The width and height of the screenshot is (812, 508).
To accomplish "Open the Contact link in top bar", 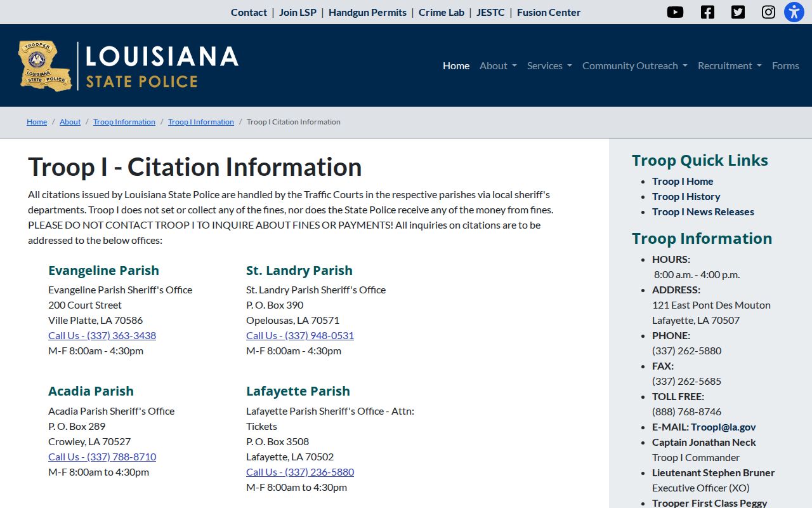I will pos(249,12).
